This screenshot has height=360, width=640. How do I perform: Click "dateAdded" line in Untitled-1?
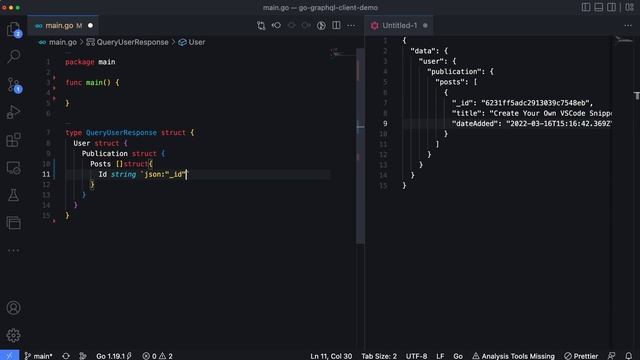coord(531,124)
